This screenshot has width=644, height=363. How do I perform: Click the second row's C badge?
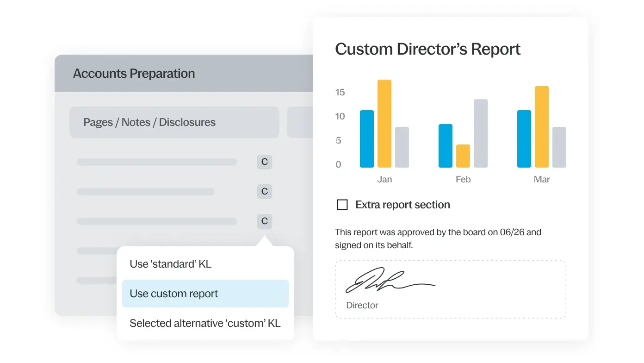(x=265, y=192)
